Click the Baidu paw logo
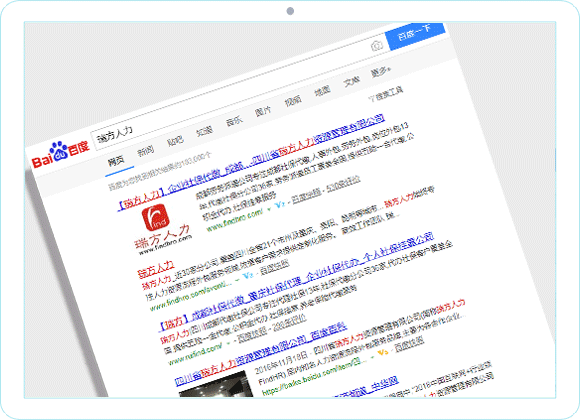This screenshot has height=420, width=580. tap(61, 154)
